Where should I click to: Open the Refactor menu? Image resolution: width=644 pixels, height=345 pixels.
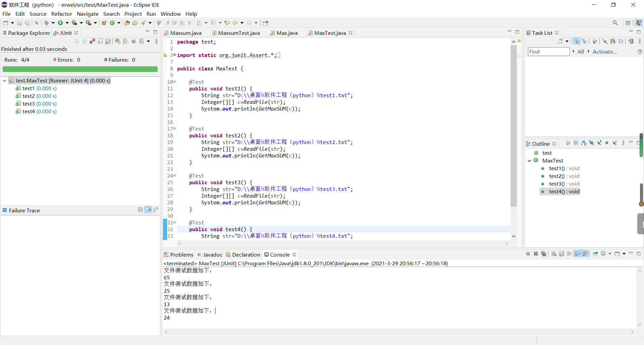[61, 14]
